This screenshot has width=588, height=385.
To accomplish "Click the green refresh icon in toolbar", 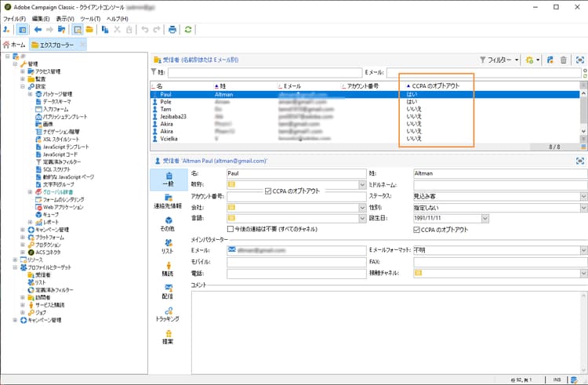I will (188, 30).
